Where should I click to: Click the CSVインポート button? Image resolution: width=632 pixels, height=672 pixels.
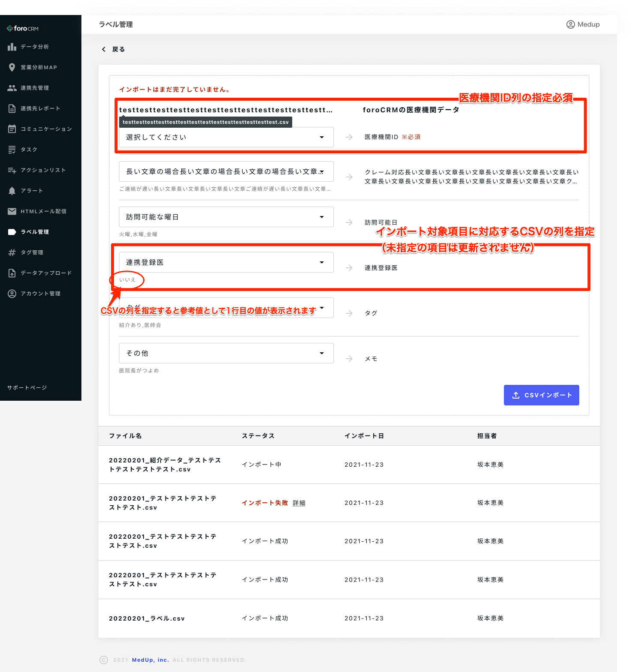(541, 395)
